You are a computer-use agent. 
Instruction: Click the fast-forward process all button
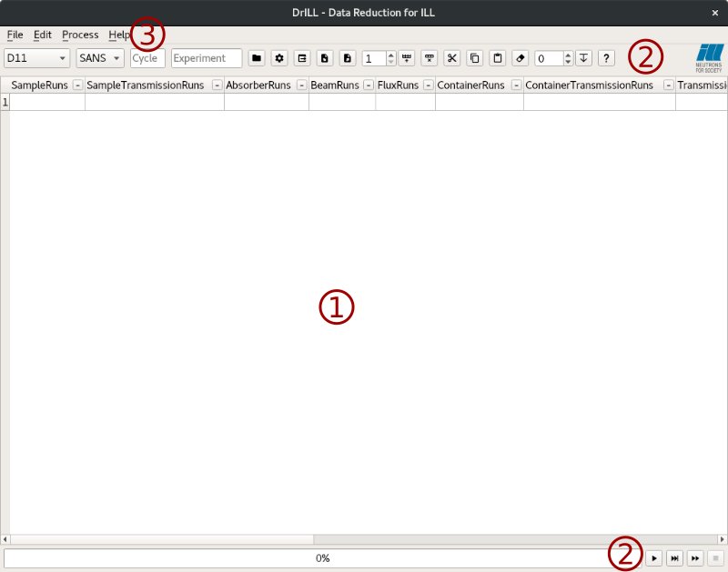click(695, 557)
